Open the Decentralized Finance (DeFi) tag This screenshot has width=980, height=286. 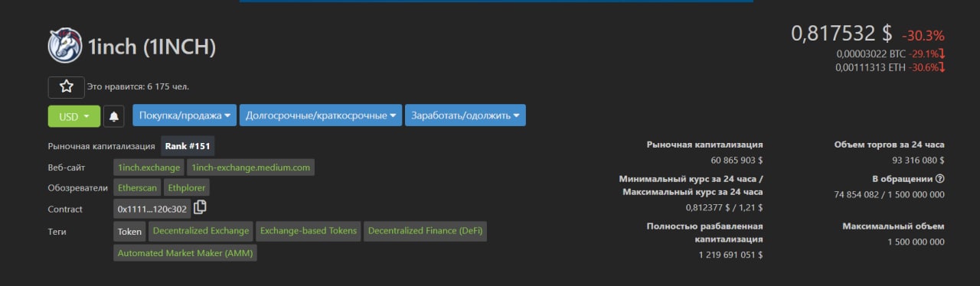(425, 231)
